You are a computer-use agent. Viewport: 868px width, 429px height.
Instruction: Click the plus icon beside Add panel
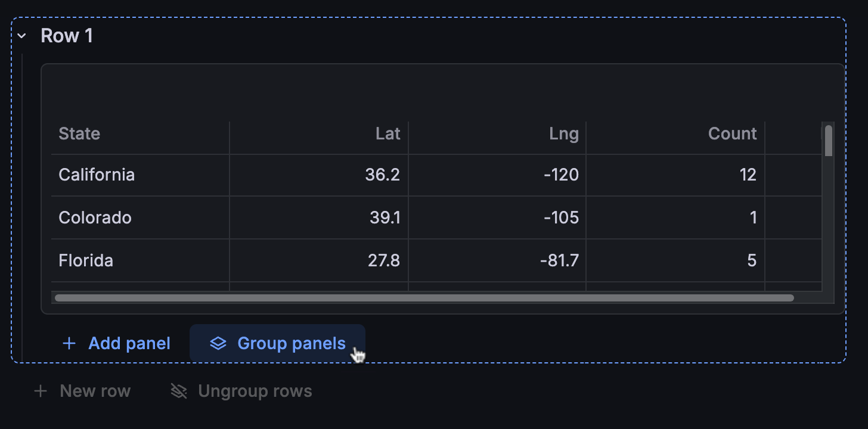tap(69, 343)
